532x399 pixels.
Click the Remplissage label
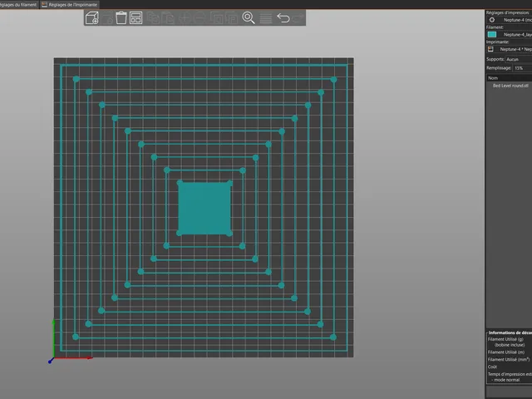499,68
